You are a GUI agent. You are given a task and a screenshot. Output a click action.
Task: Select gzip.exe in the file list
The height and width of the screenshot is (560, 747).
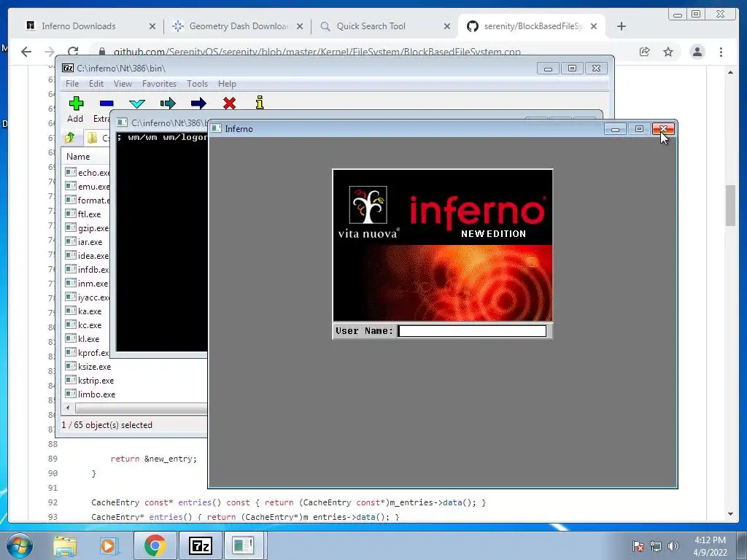click(x=87, y=228)
